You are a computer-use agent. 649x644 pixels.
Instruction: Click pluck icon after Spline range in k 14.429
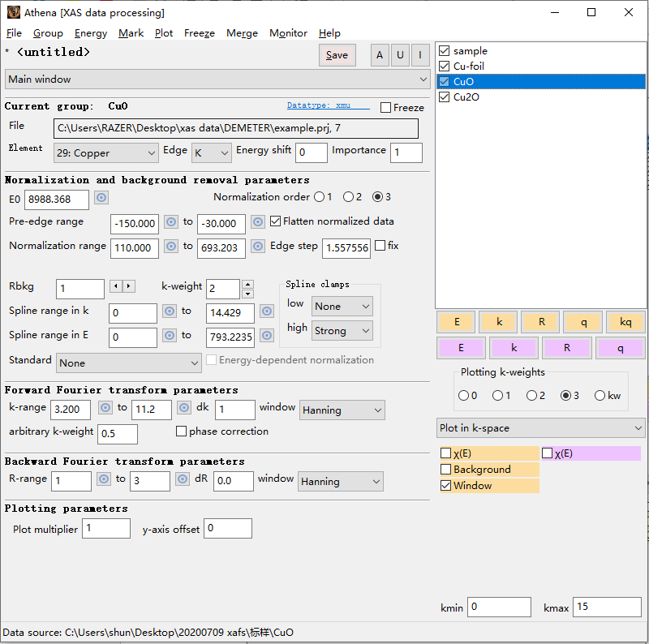click(266, 311)
